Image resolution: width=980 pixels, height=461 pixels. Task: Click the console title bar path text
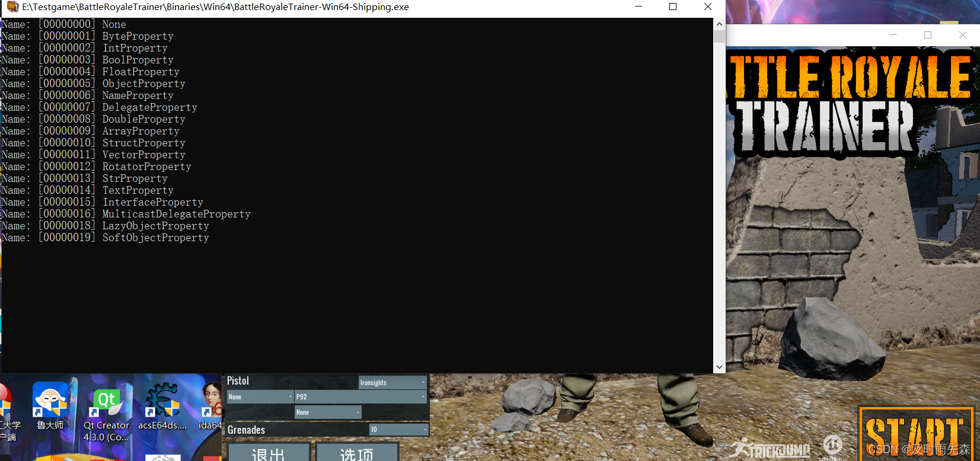pyautogui.click(x=215, y=7)
